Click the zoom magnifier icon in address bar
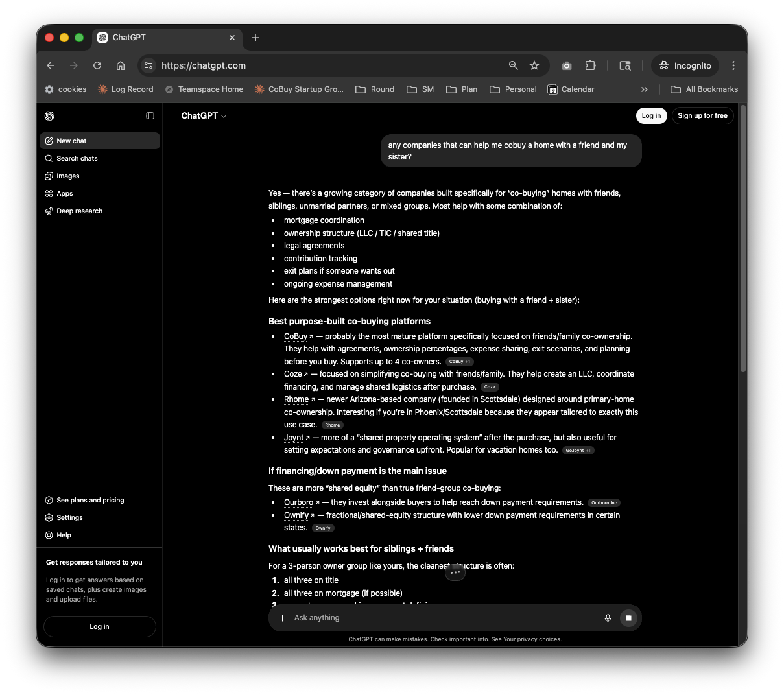 tap(513, 65)
